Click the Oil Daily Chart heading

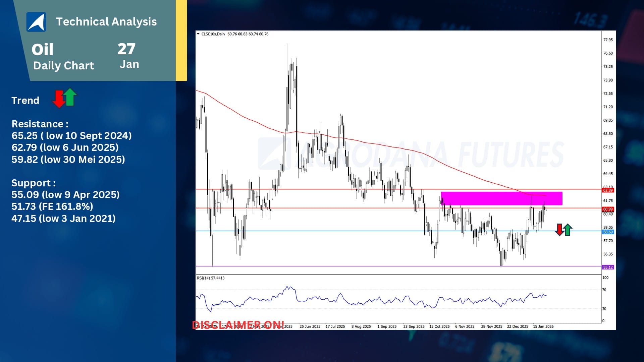coord(63,57)
